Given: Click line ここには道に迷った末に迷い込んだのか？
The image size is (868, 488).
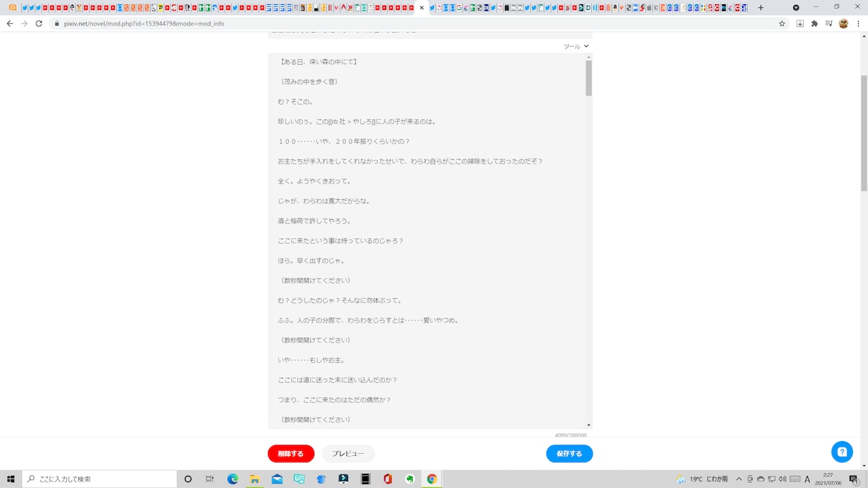Looking at the screenshot, I should [x=338, y=381].
